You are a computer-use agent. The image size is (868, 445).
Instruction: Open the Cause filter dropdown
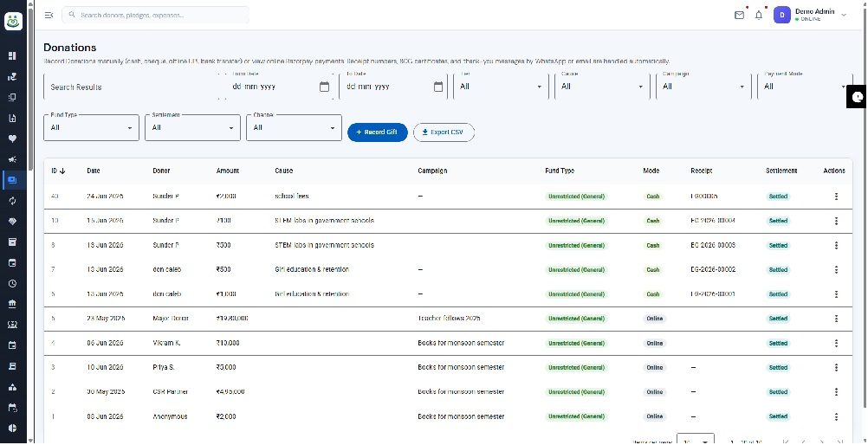(602, 87)
